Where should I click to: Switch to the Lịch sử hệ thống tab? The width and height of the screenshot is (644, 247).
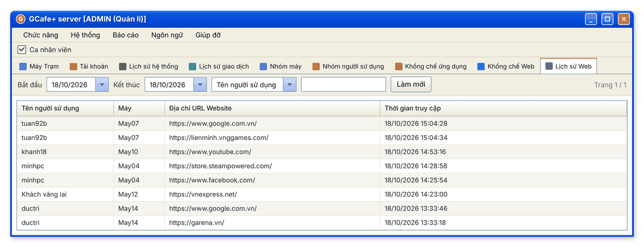pos(149,67)
